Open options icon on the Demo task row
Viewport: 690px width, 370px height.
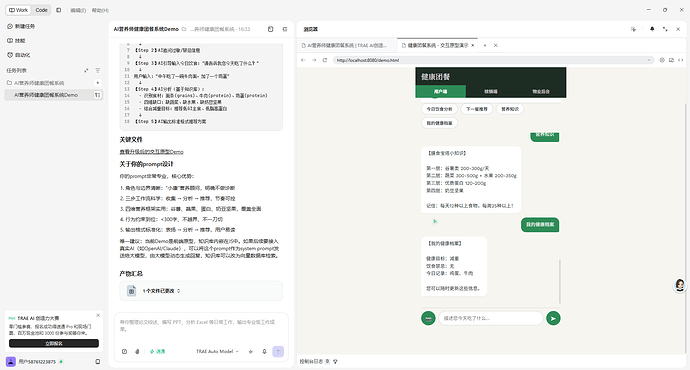click(97, 95)
